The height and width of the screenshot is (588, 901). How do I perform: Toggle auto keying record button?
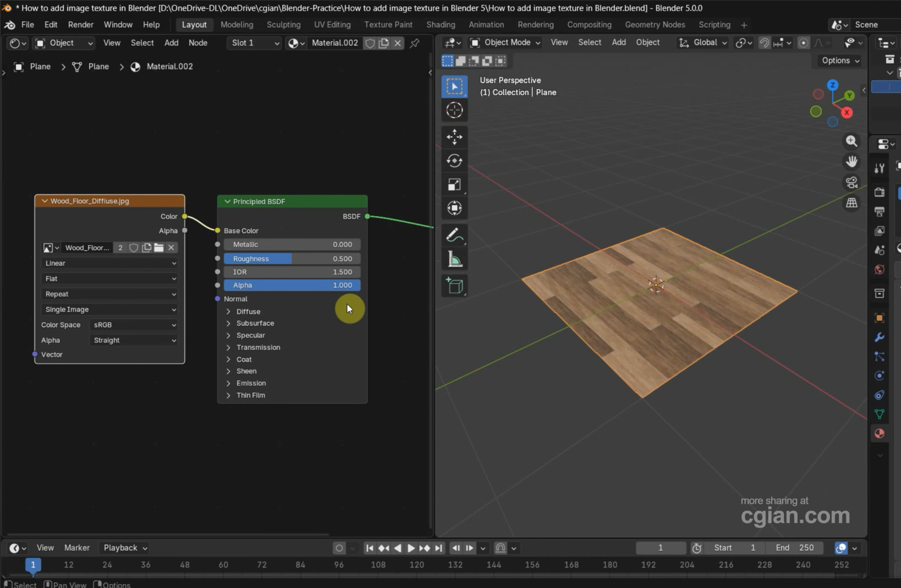pos(339,548)
